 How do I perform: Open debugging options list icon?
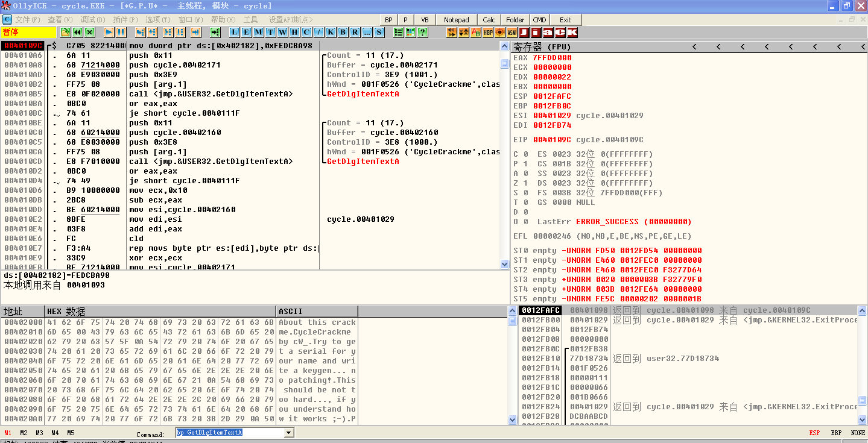[399, 32]
